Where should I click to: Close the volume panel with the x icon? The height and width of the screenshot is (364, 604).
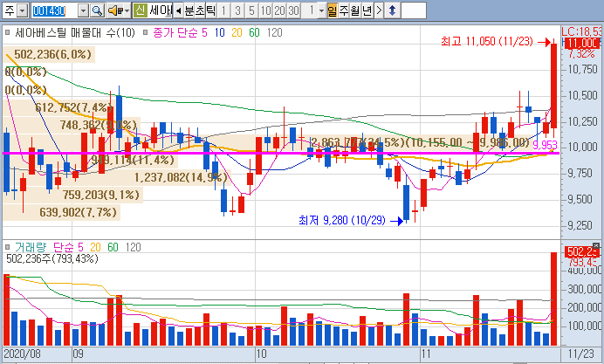(596, 245)
